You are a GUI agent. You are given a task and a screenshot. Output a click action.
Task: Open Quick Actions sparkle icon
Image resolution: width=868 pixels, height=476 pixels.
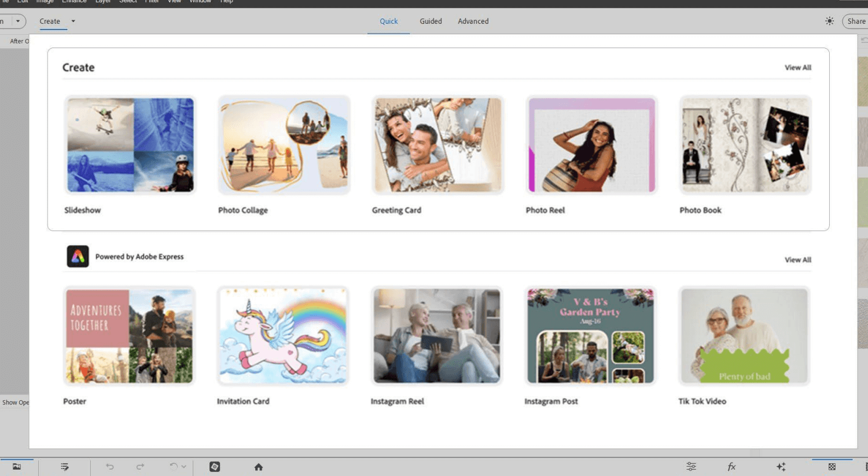781,467
